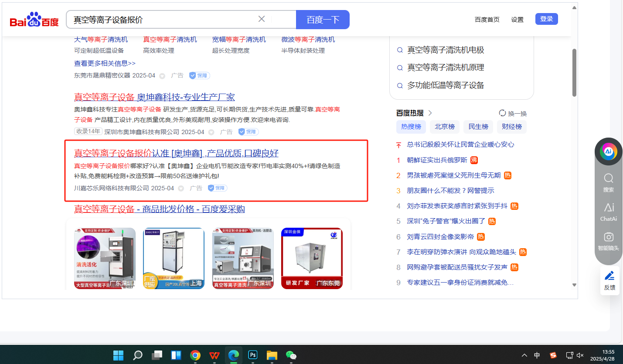The width and height of the screenshot is (623, 364).
Task: Search related query 真空等离子清洗机电极
Action: [x=446, y=50]
